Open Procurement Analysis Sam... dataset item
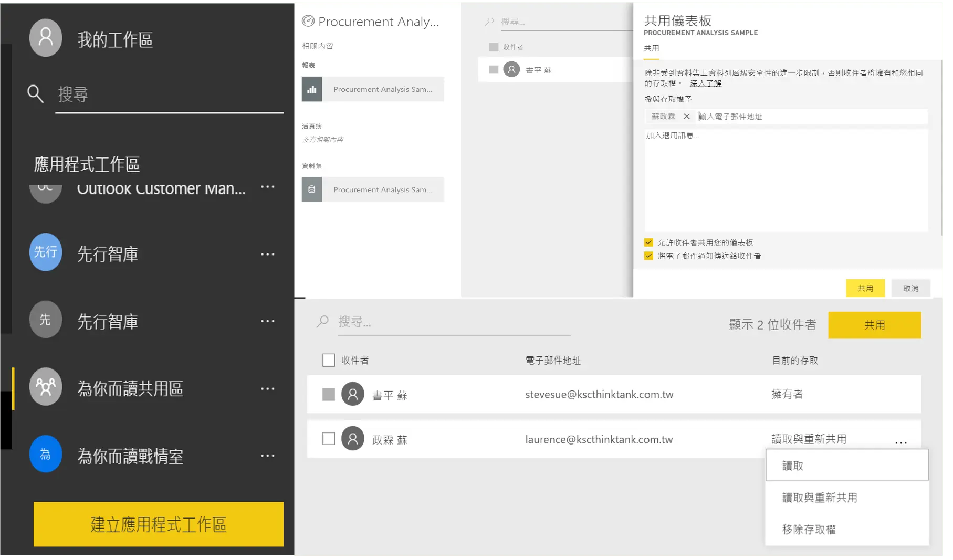 pyautogui.click(x=373, y=190)
